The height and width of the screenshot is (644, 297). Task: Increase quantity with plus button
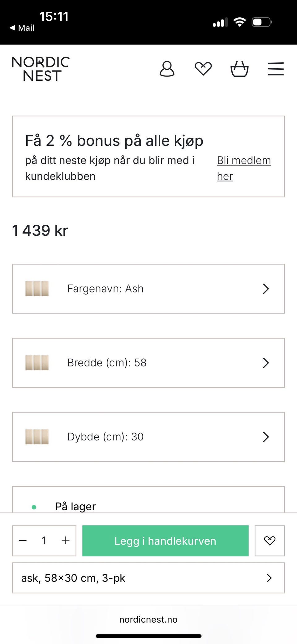(x=66, y=541)
